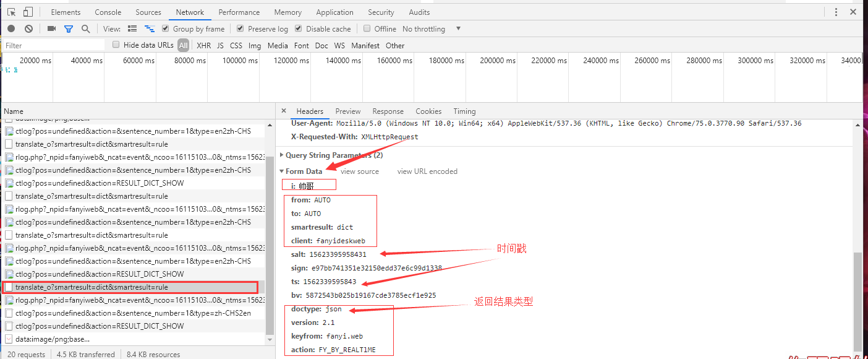Open the Elements panel tab
The height and width of the screenshot is (359, 868).
click(66, 12)
